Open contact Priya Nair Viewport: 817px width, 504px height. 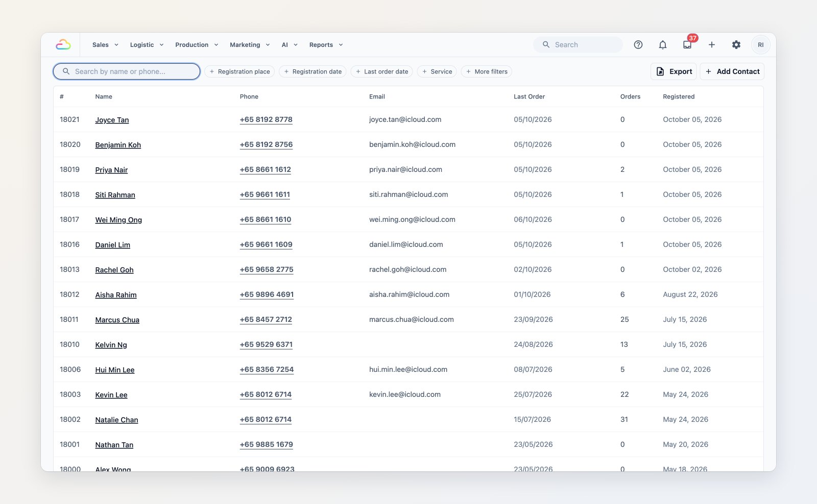coord(111,170)
